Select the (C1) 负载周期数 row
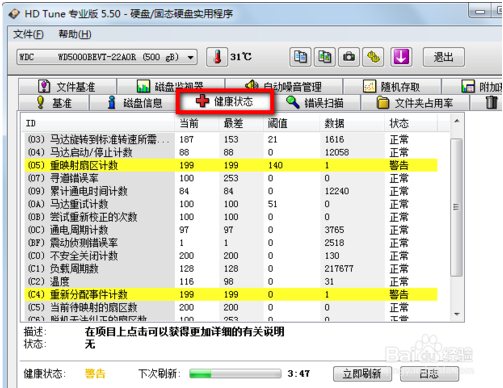This screenshot has height=388, width=503. point(231,269)
